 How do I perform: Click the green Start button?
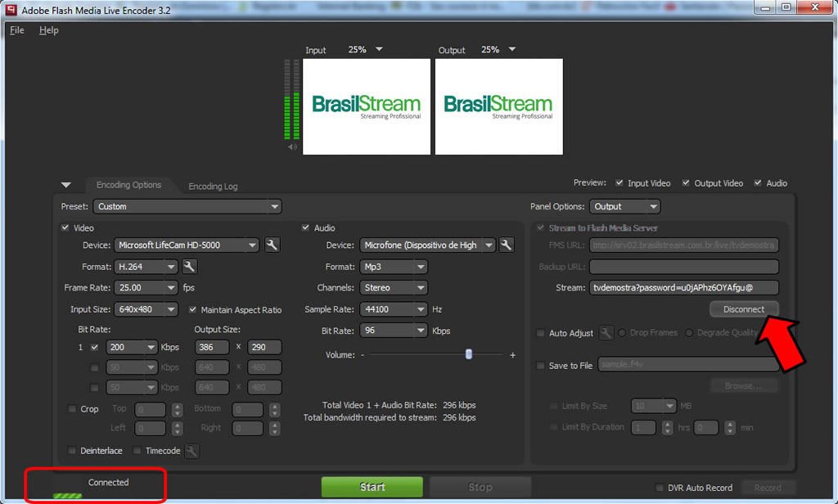372,487
